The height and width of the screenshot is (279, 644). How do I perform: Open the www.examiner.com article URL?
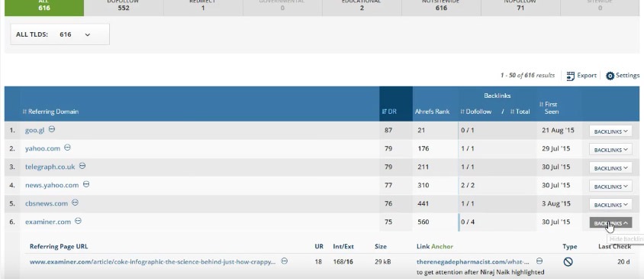[x=153, y=261]
